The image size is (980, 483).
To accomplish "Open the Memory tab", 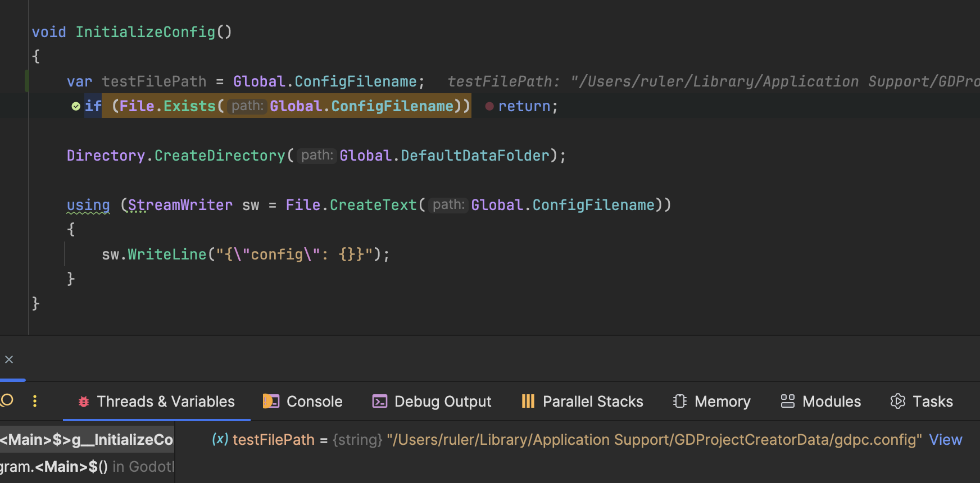I will [x=711, y=402].
